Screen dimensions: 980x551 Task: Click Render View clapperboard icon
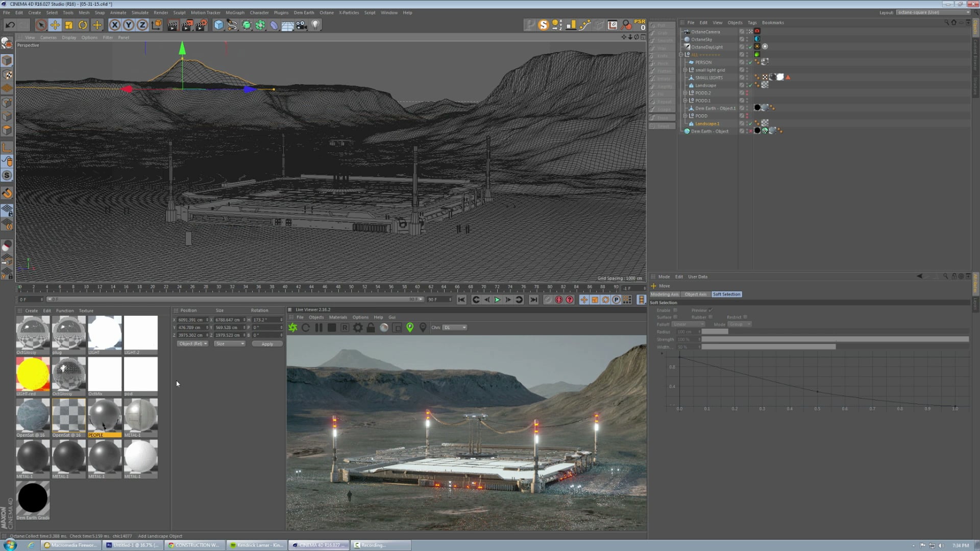173,24
